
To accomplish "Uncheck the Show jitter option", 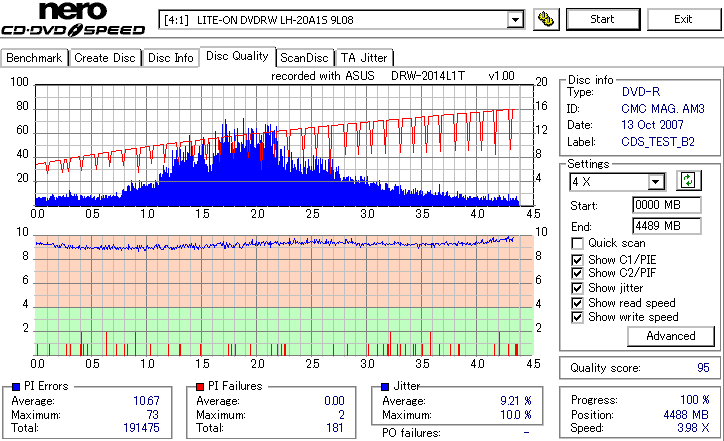I will (577, 288).
